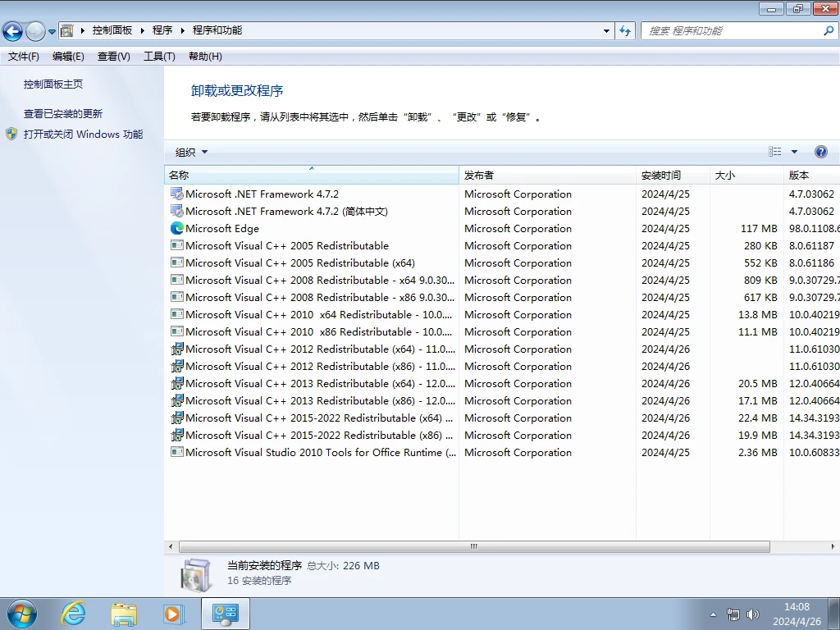
Task: Open the recent pages dropdown arrow
Action: pos(52,31)
